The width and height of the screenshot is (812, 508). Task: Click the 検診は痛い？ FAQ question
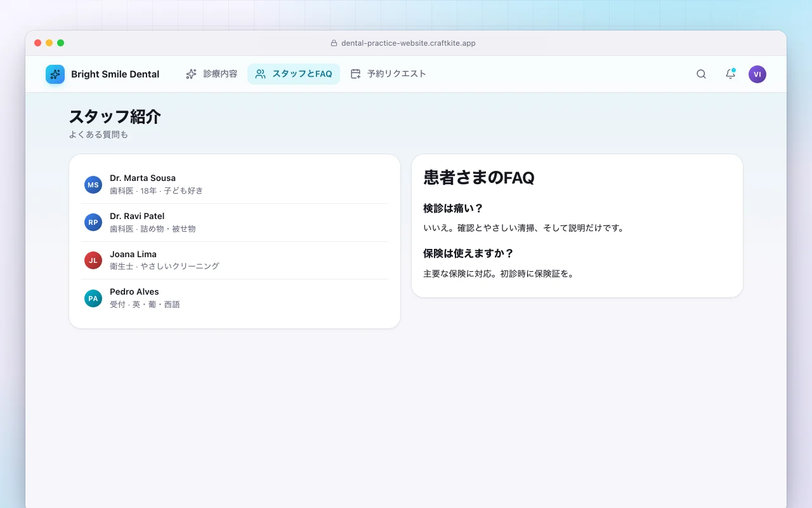pyautogui.click(x=454, y=208)
